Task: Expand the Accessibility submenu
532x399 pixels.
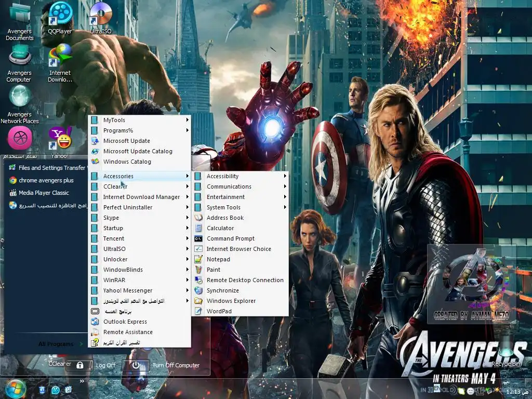Action: [240, 176]
